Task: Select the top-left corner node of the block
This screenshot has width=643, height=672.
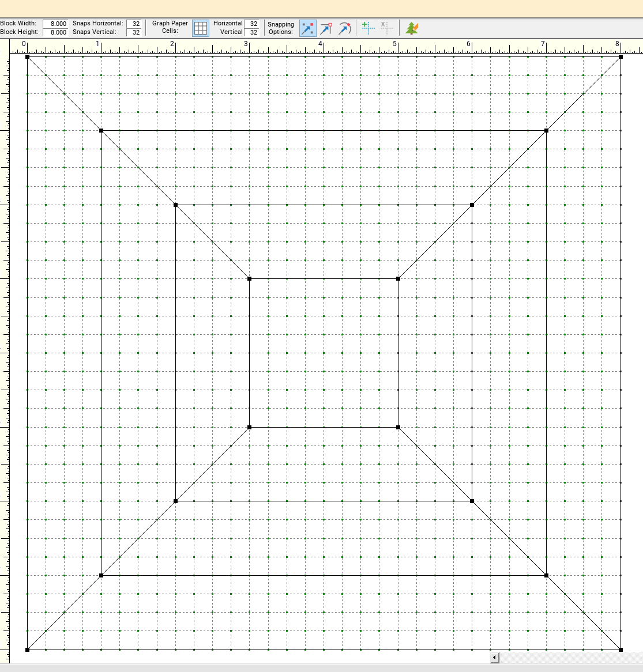Action: pyautogui.click(x=27, y=56)
